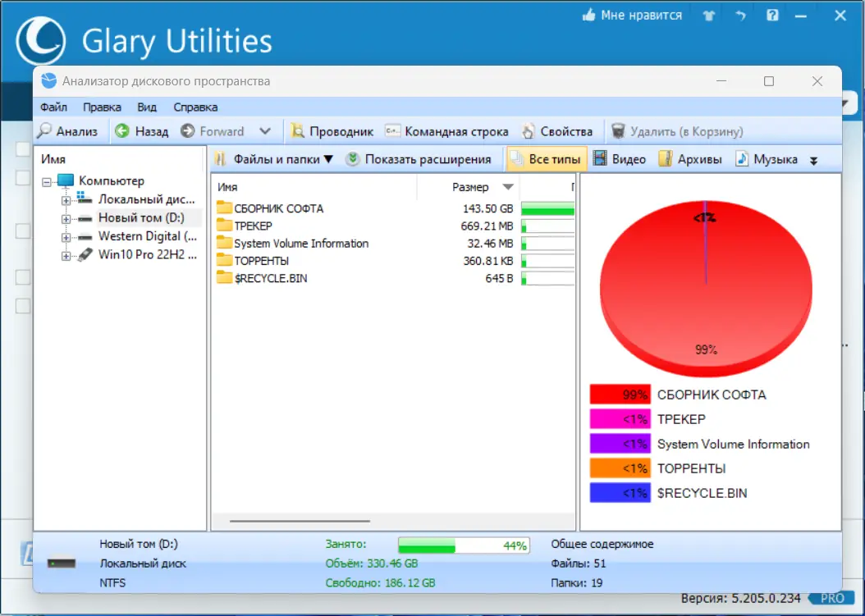This screenshot has width=865, height=616.
Task: Select Western Digital drive in tree
Action: click(x=147, y=236)
